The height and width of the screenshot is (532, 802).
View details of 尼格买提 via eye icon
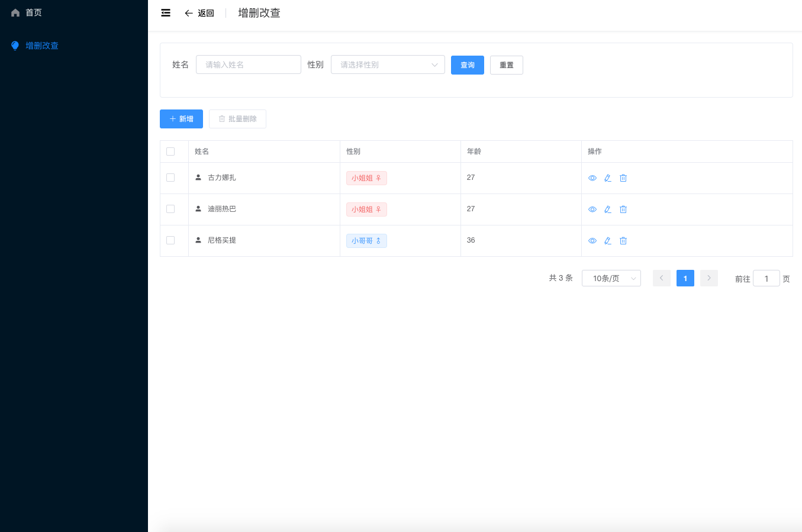[x=592, y=241]
